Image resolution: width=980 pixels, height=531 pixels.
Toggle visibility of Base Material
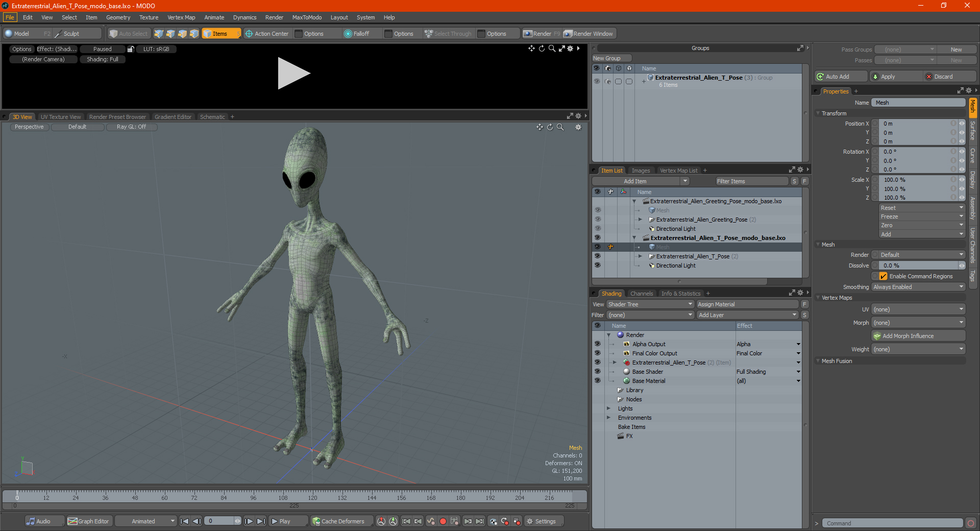[x=597, y=381]
